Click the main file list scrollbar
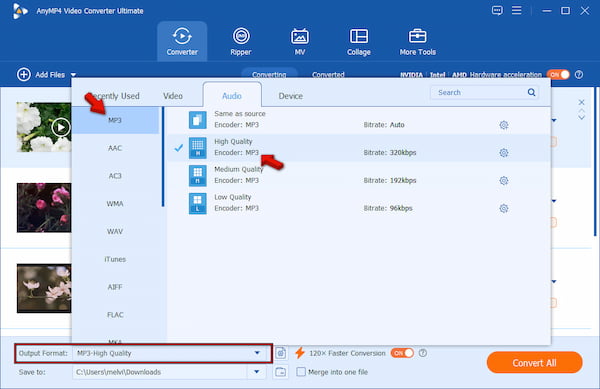 click(x=595, y=162)
